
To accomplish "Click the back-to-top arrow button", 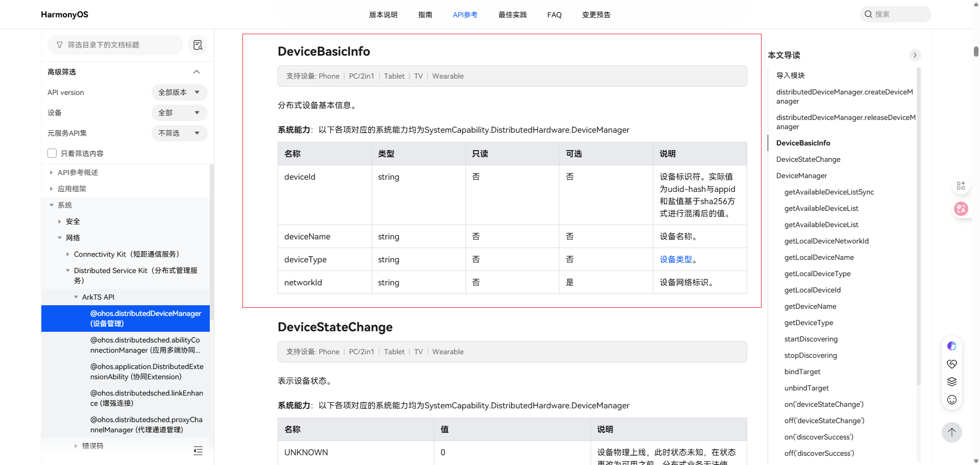I will [951, 432].
